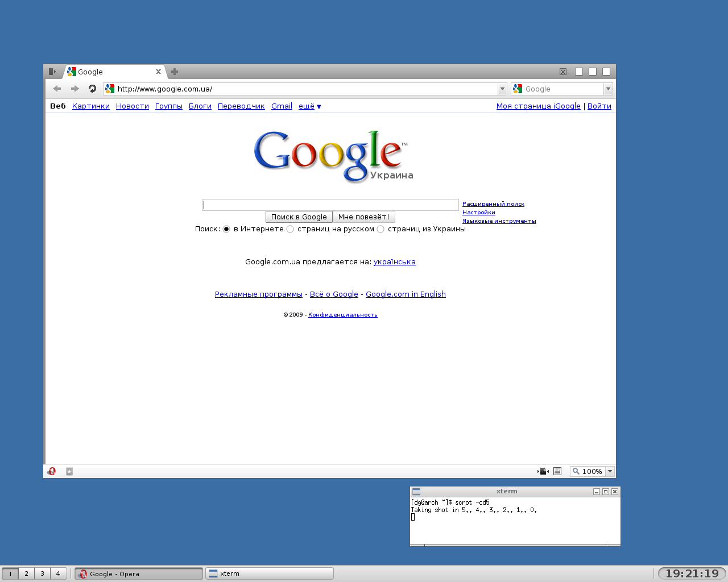Screen dimensions: 728x582
Task: Open the closed tabs trash icon
Action: pyautogui.click(x=563, y=72)
